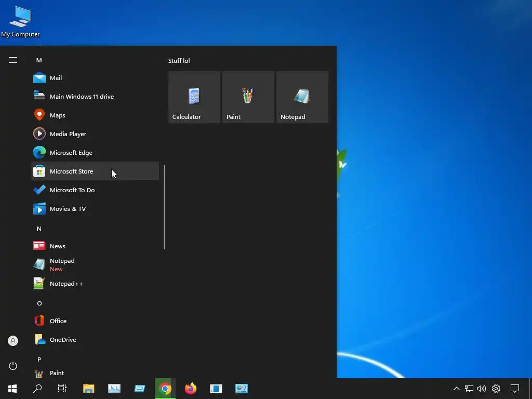The image size is (532, 399).
Task: Open the performance monitor taskbar icon
Action: [x=114, y=389]
